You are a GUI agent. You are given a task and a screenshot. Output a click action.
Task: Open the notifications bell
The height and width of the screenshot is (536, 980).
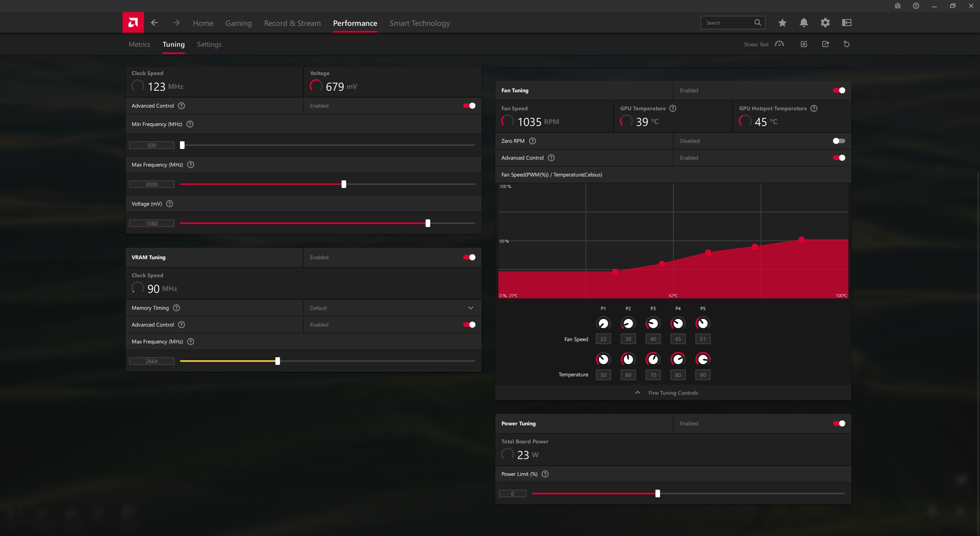tap(804, 23)
